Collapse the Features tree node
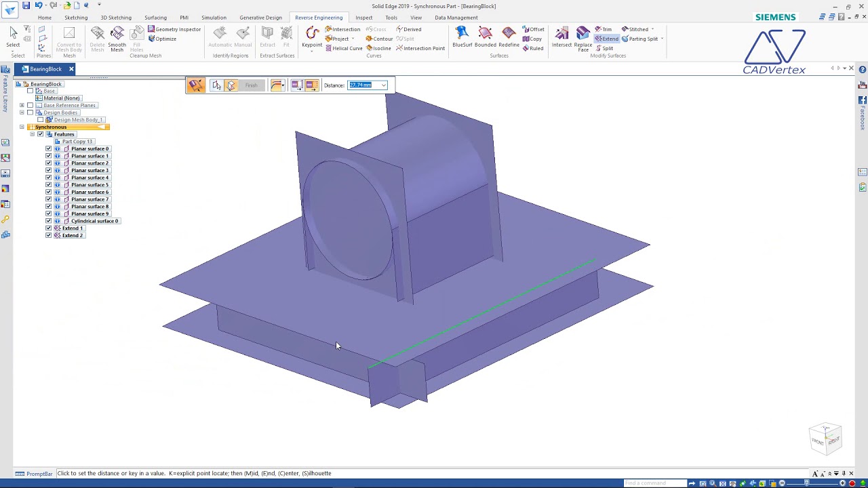Image resolution: width=868 pixels, height=488 pixels. pos(32,134)
